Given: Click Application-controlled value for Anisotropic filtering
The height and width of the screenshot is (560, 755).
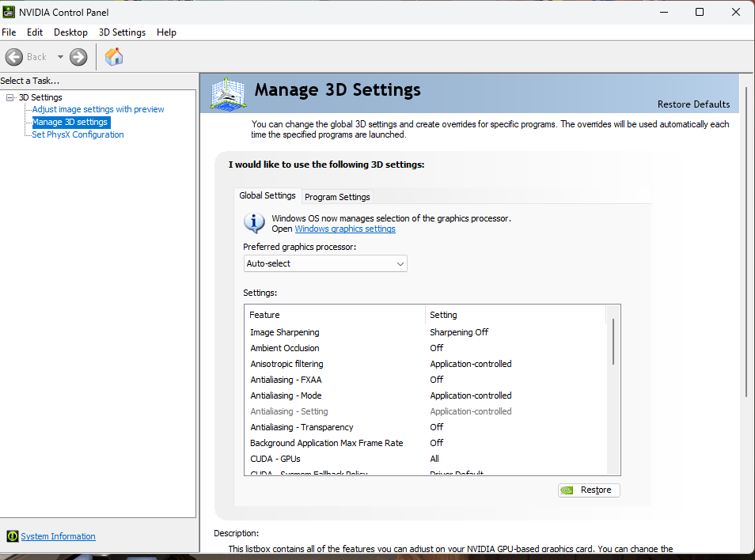Looking at the screenshot, I should (470, 364).
